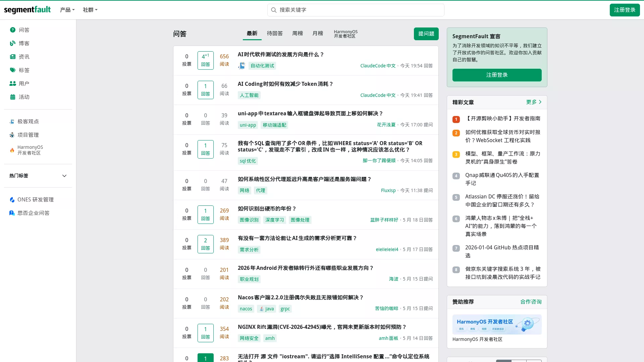
Task: Open user 蓝胖子样样好 profile
Action: tap(384, 220)
